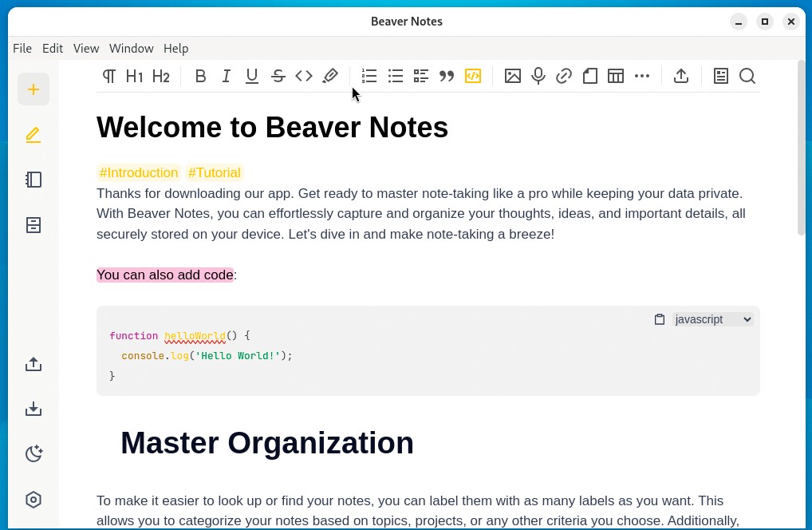
Task: Open the Window menu
Action: [132, 48]
